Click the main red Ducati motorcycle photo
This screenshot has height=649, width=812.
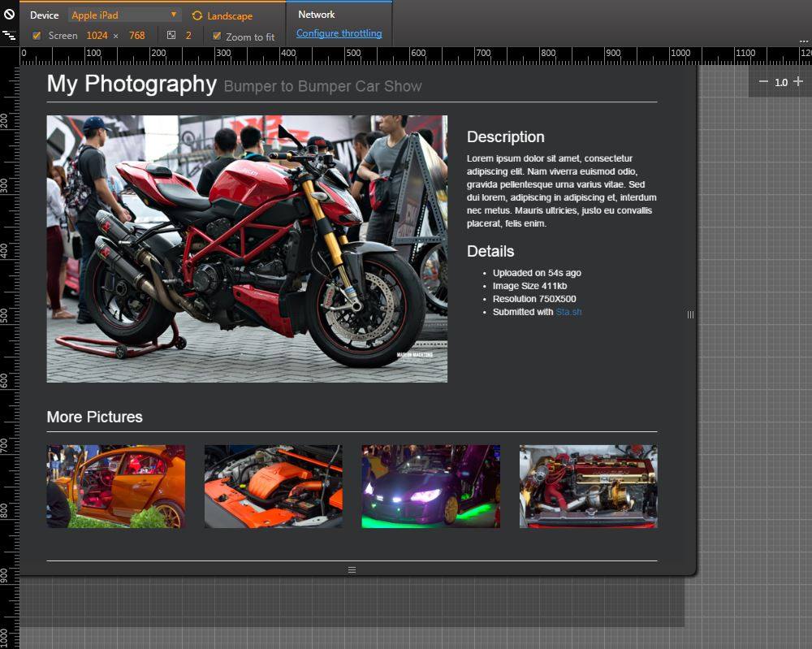[247, 249]
